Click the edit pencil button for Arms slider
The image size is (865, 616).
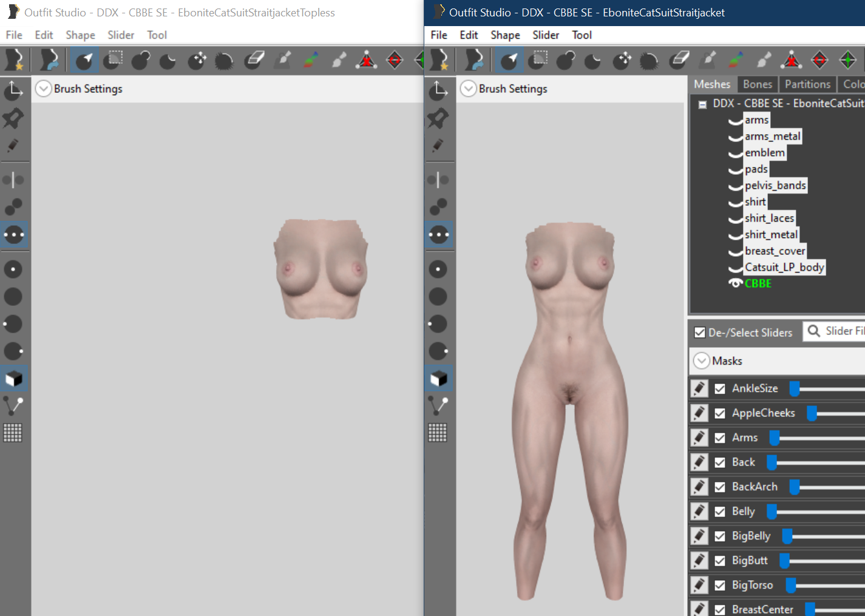click(699, 438)
